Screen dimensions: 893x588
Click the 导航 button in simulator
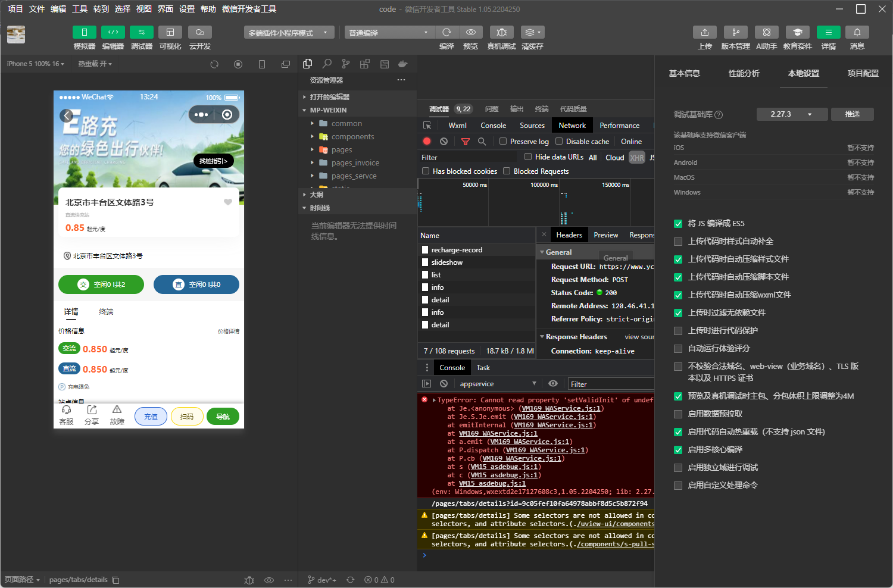(223, 417)
